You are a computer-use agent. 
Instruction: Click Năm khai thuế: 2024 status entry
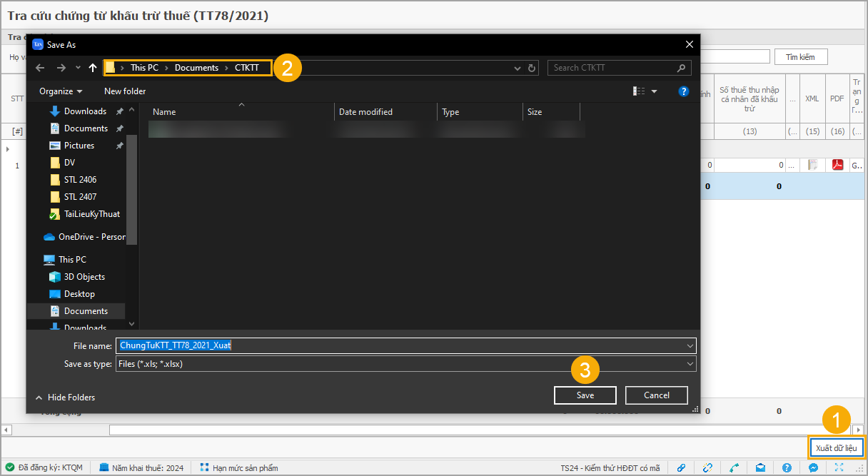pos(141,467)
